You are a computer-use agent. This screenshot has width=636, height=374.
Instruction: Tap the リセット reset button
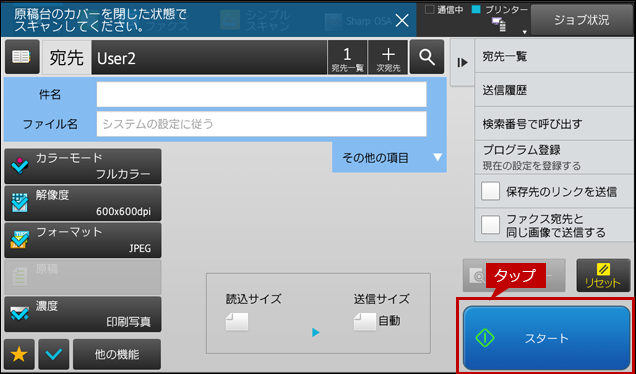coord(603,276)
